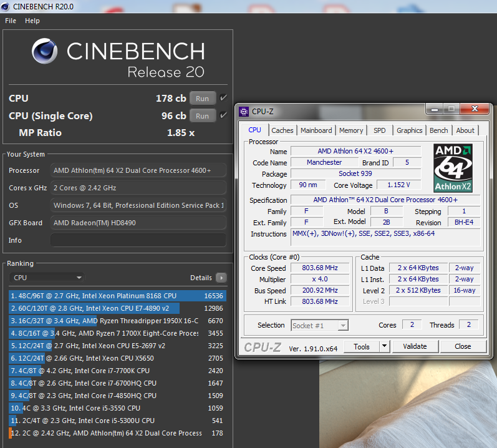
Task: Switch to the About tab
Action: 465,130
